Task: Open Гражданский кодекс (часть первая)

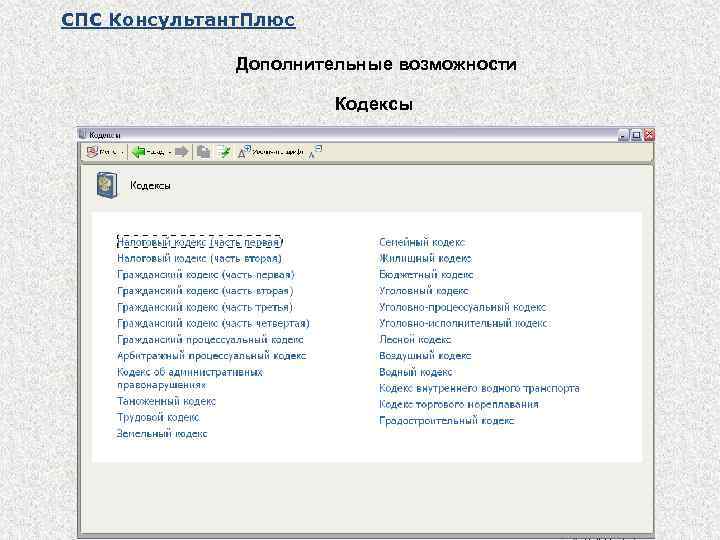Action: point(206,275)
